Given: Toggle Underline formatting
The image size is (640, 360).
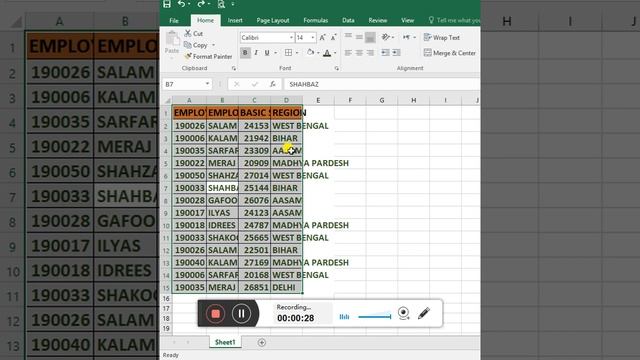Looking at the screenshot, I should [267, 53].
